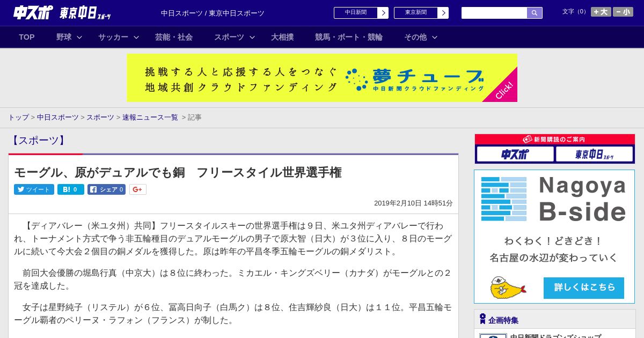Image resolution: width=644 pixels, height=338 pixels.
Task: Expand the 野球 navigation dropdown
Action: [69, 37]
